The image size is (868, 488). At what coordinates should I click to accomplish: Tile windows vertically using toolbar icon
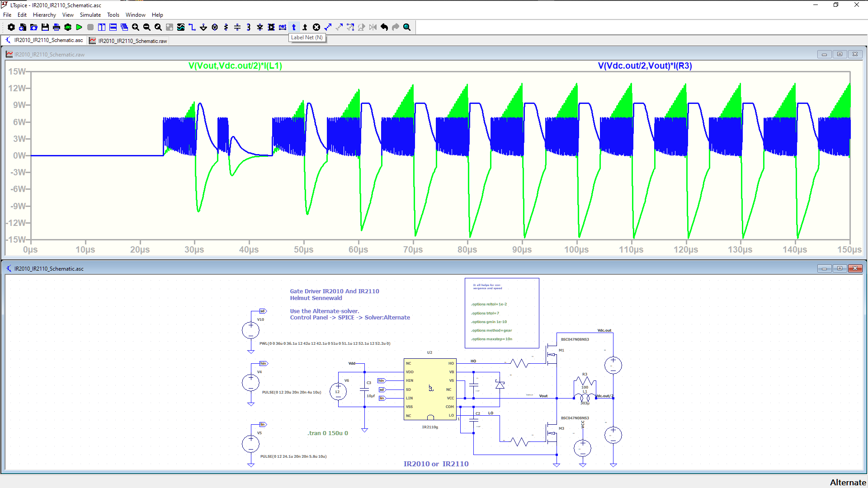[x=102, y=27]
